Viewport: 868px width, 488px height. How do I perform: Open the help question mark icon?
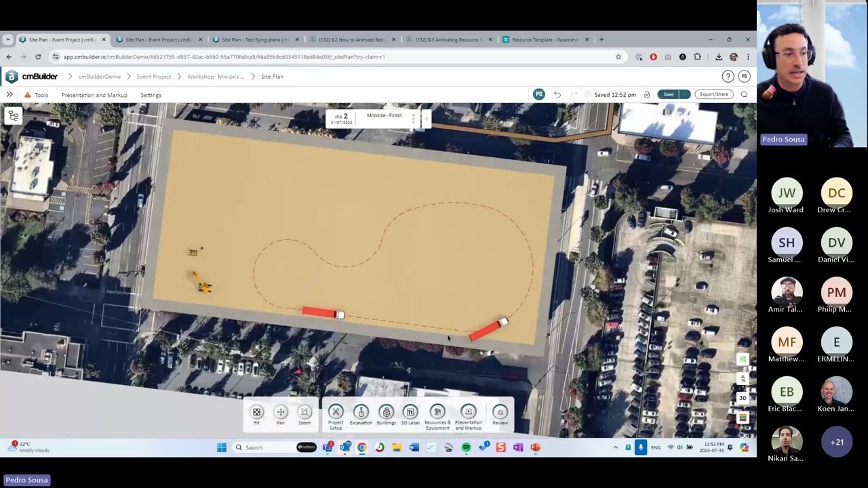(728, 77)
